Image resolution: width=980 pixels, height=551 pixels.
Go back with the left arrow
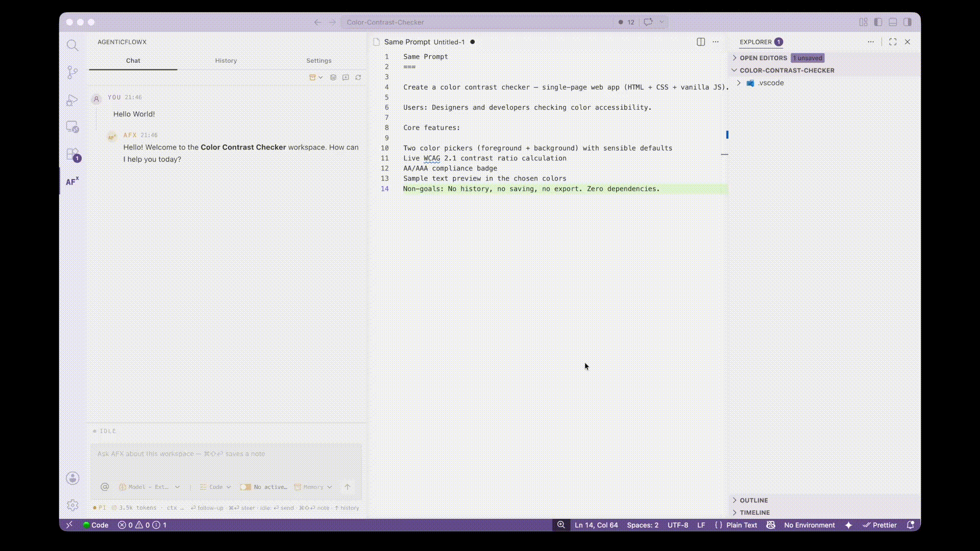317,22
